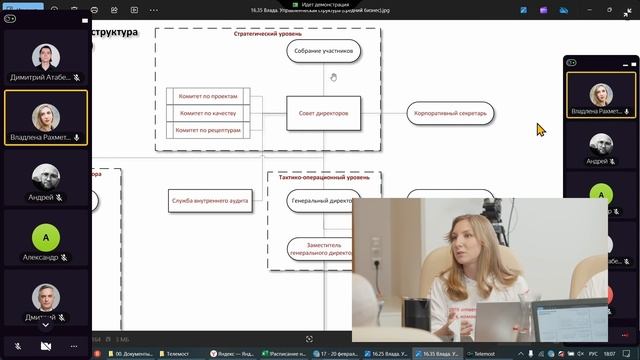Image resolution: width=640 pixels, height=360 pixels.
Task: Open the notification center icon
Action: pos(627,354)
